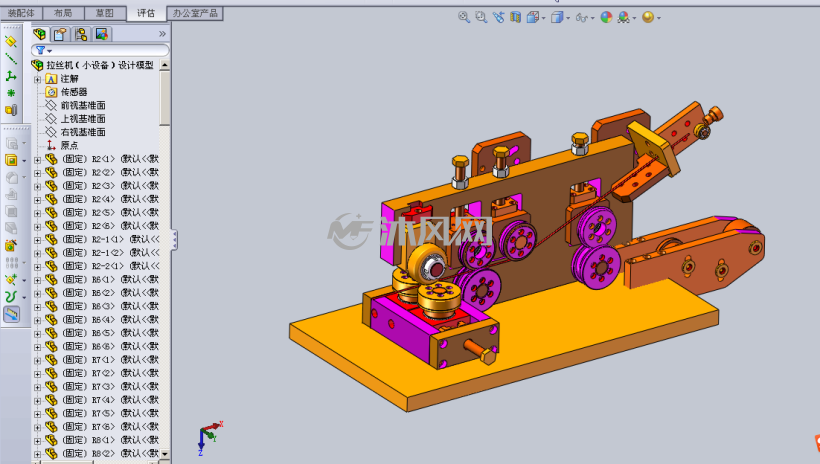Select the 拉丝机(小设备)设计模型 root node
The image size is (820, 464).
[93, 65]
